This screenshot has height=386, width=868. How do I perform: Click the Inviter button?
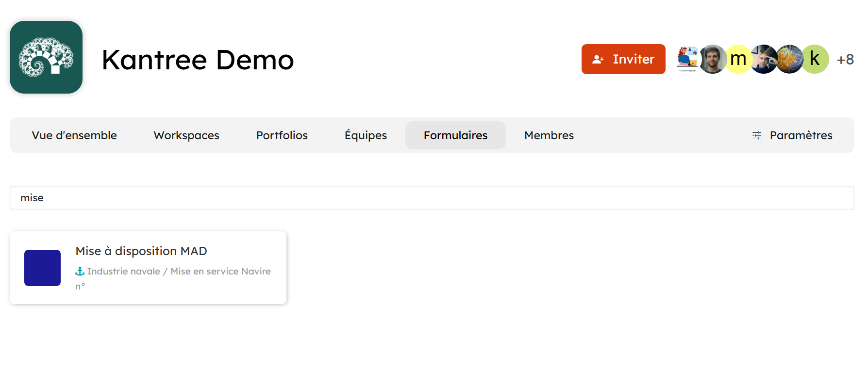(623, 59)
